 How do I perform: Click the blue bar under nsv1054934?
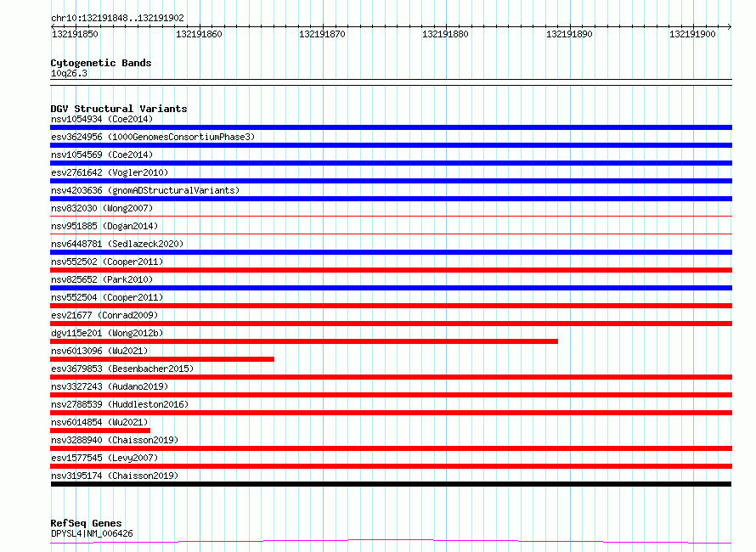(391, 127)
